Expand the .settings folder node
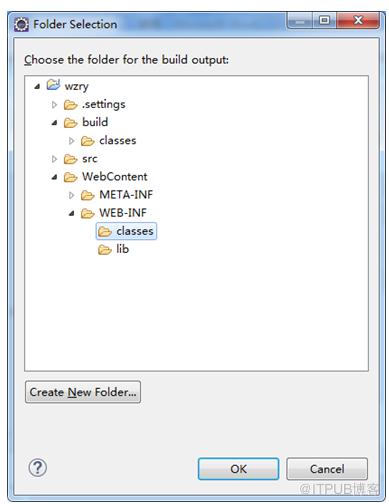The image size is (389, 504). 54,105
